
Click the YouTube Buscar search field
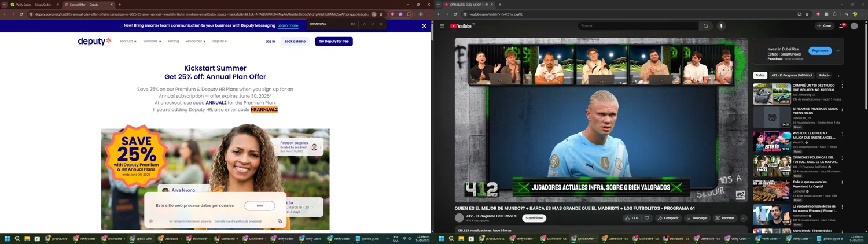click(638, 26)
